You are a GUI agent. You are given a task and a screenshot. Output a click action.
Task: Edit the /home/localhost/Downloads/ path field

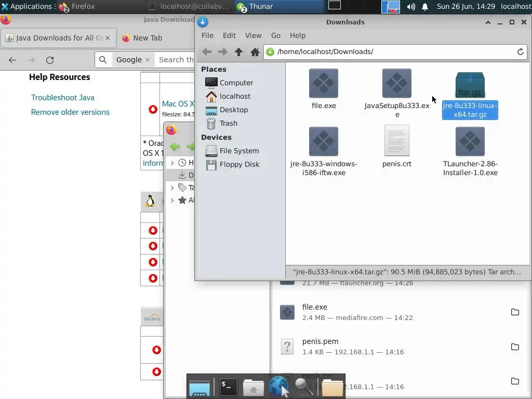(395, 51)
